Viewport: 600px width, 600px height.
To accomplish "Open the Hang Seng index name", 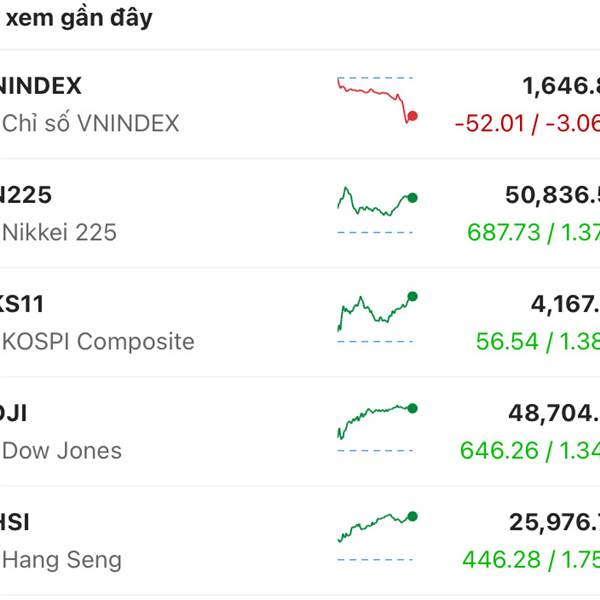I will [x=62, y=560].
